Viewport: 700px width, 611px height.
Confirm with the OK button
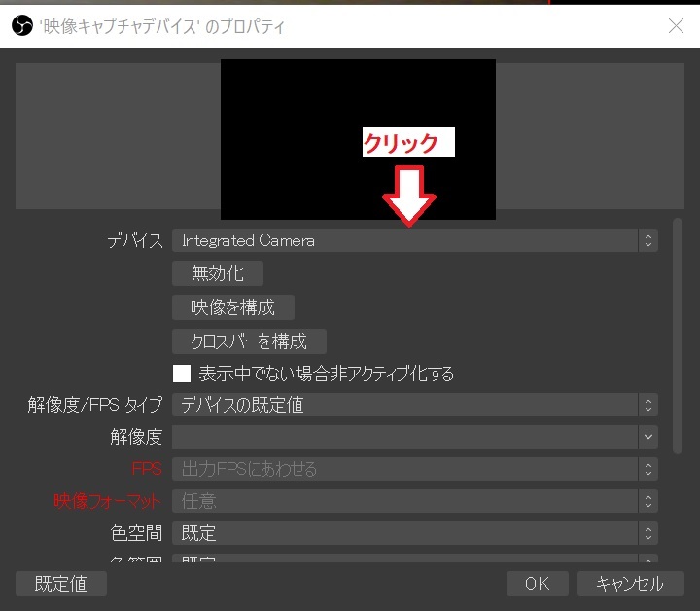coord(538,584)
